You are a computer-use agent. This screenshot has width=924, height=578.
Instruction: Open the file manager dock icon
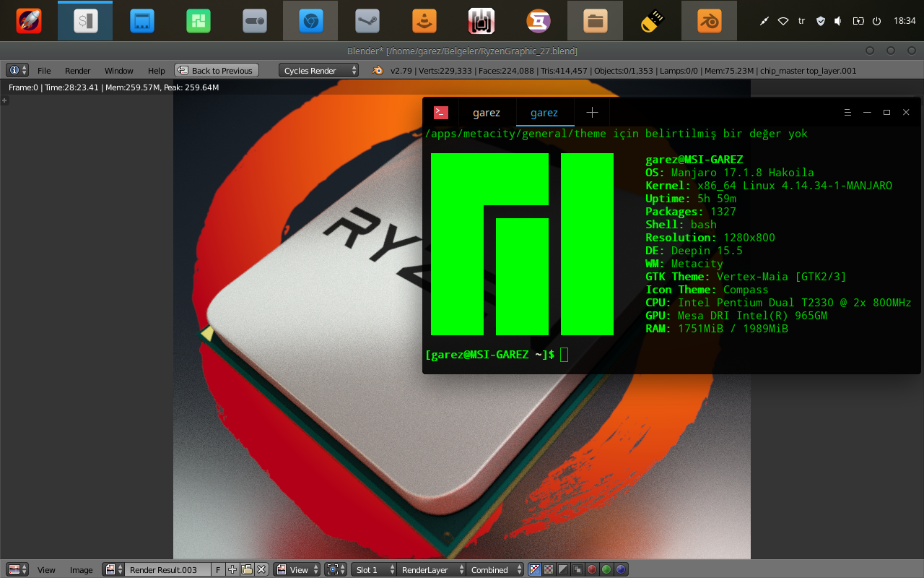click(595, 21)
